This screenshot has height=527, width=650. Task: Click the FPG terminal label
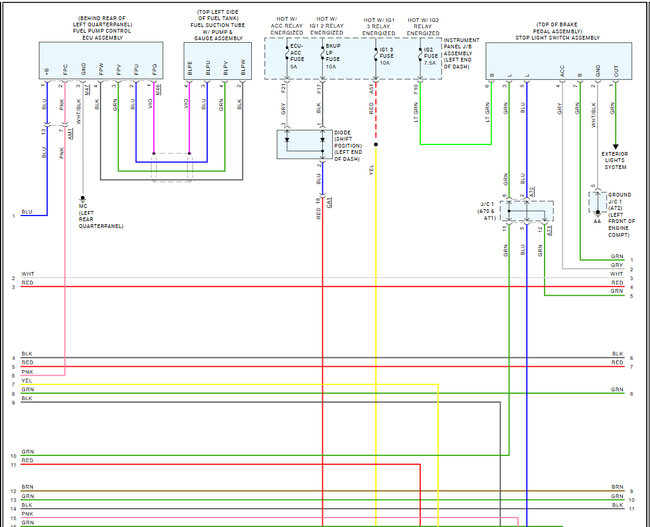click(x=154, y=70)
